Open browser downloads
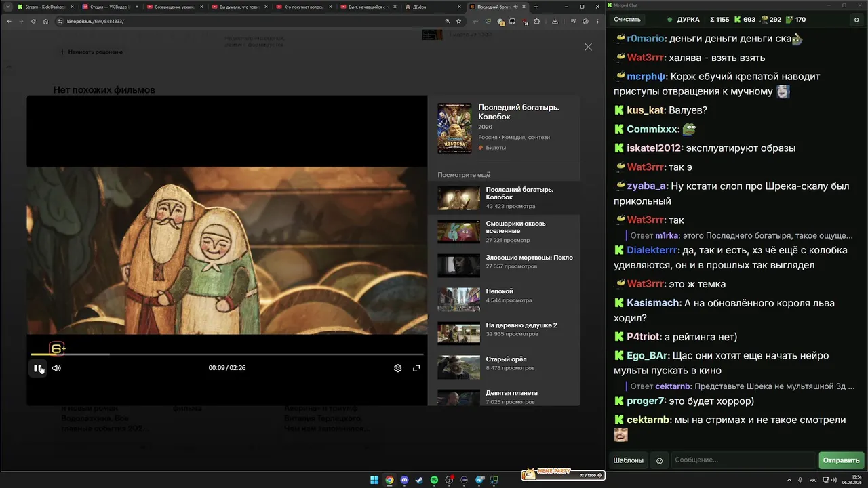This screenshot has width=868, height=488. pos(555,21)
